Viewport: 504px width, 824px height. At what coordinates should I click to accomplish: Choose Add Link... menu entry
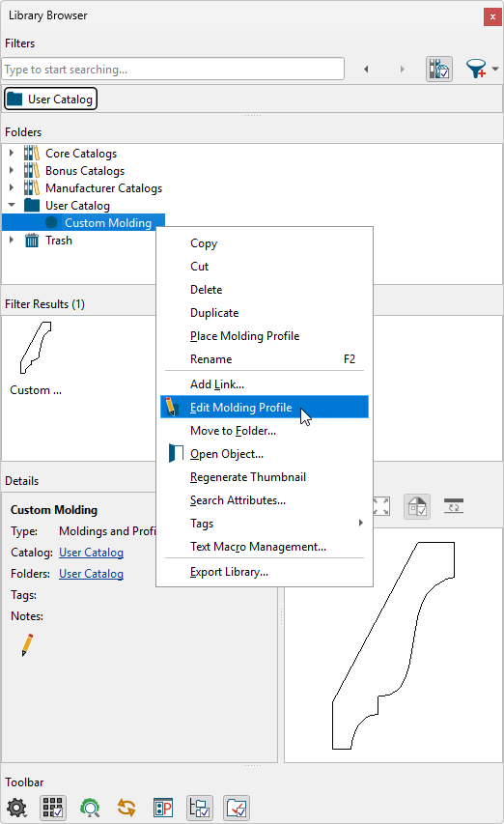[265, 384]
